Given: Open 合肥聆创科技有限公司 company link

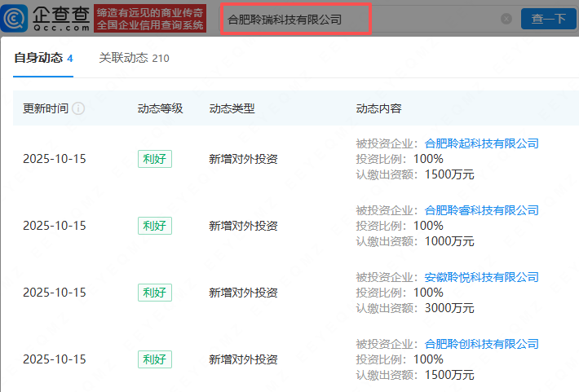Looking at the screenshot, I should (482, 344).
